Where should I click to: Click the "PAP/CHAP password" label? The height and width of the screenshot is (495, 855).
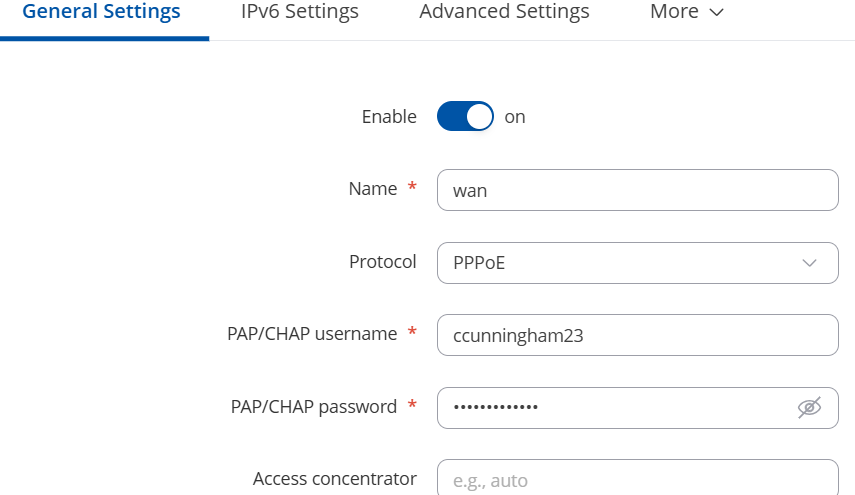click(314, 407)
